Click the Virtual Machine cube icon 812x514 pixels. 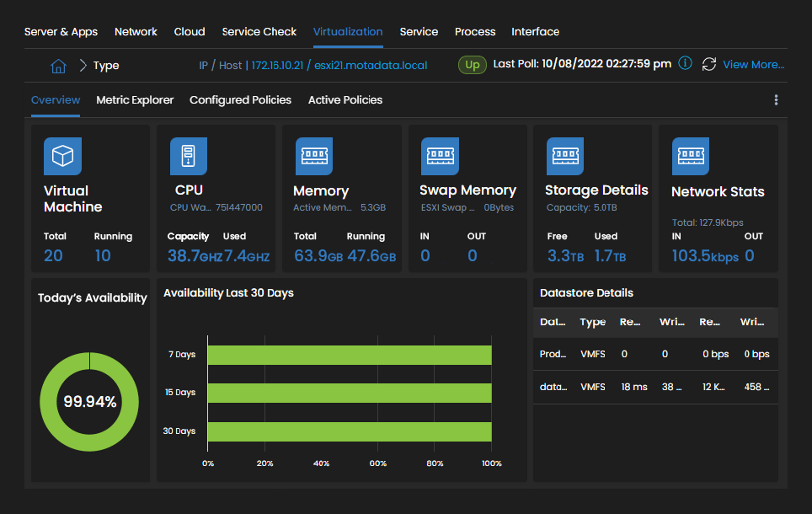(x=62, y=156)
